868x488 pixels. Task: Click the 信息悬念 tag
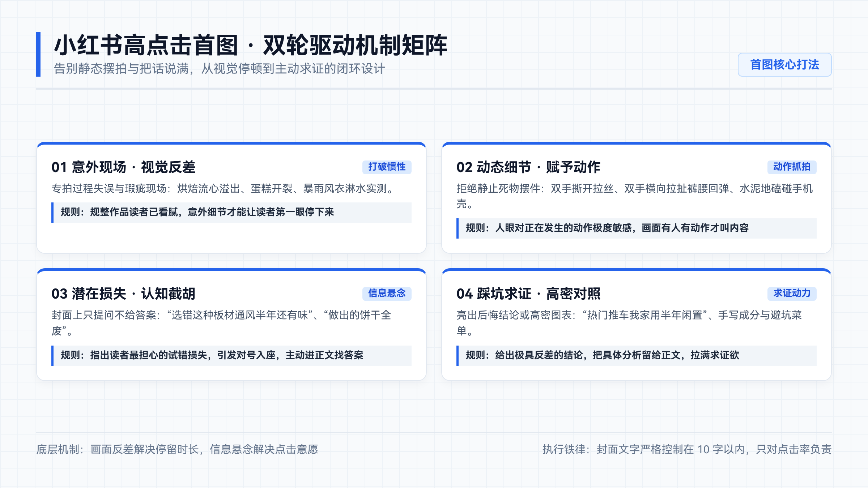[387, 293]
